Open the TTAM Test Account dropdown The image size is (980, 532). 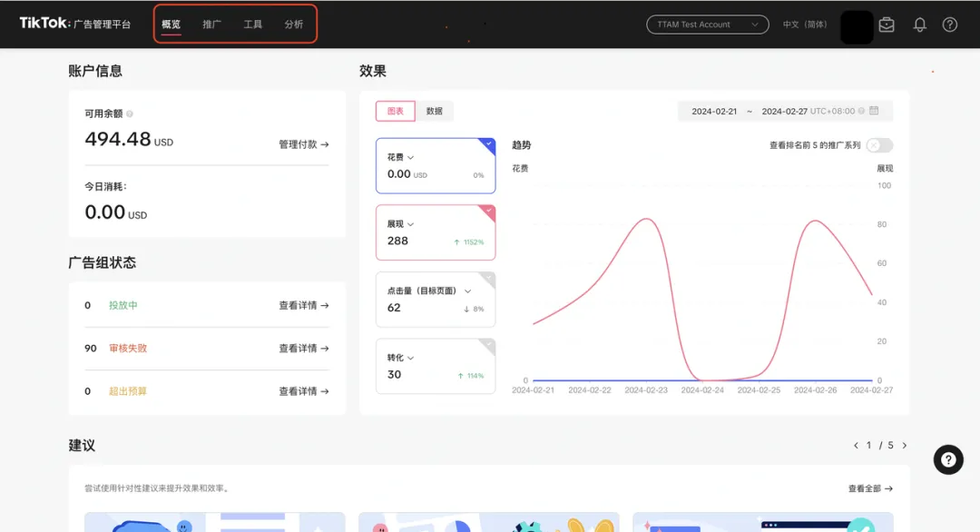708,25
